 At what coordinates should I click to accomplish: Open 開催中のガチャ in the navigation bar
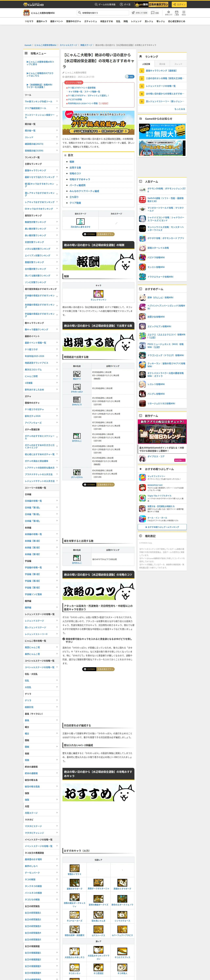click(x=74, y=21)
